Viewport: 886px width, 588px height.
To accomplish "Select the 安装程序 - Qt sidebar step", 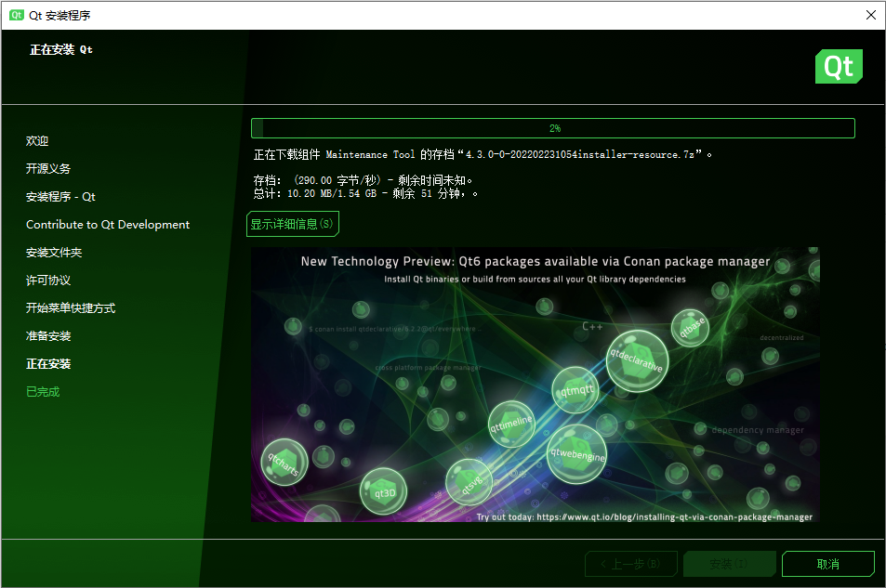I will [60, 197].
